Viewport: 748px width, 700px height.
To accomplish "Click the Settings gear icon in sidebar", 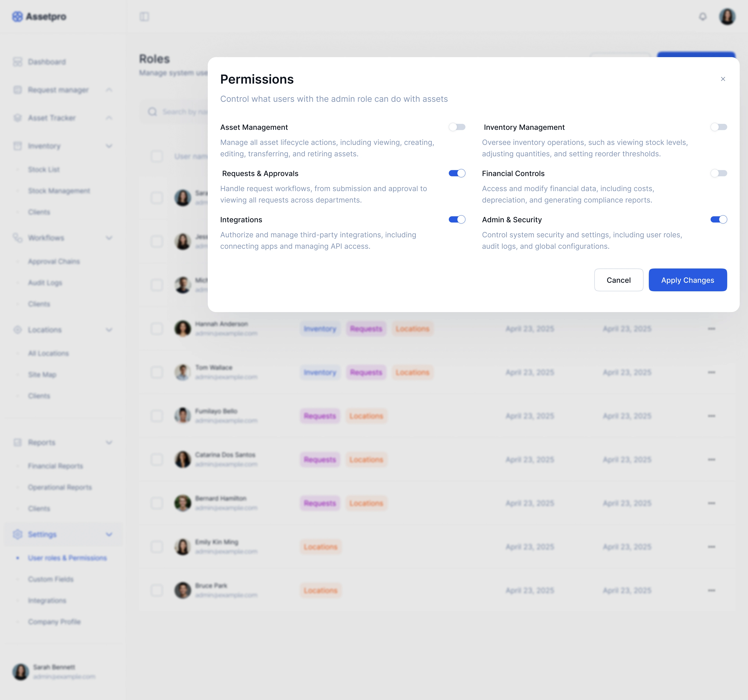I will click(18, 534).
